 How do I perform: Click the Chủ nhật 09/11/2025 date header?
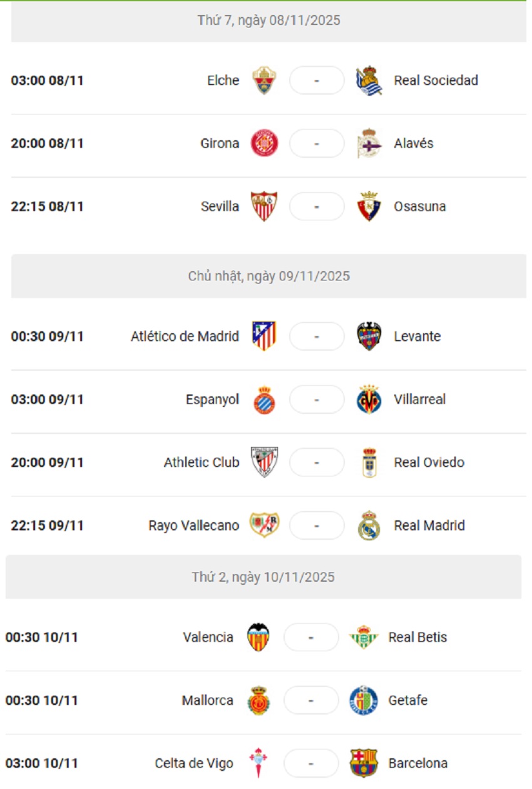(x=269, y=276)
